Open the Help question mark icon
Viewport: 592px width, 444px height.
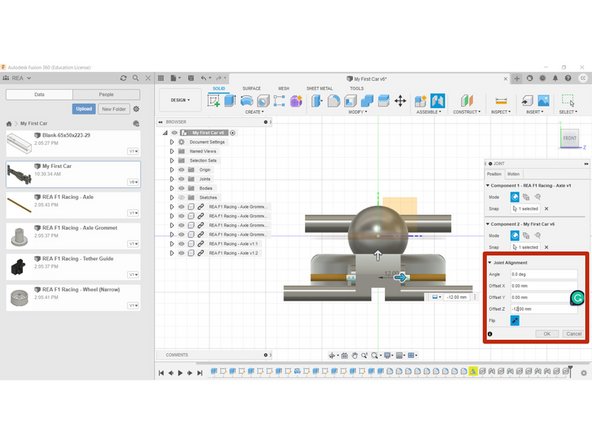coord(568,78)
